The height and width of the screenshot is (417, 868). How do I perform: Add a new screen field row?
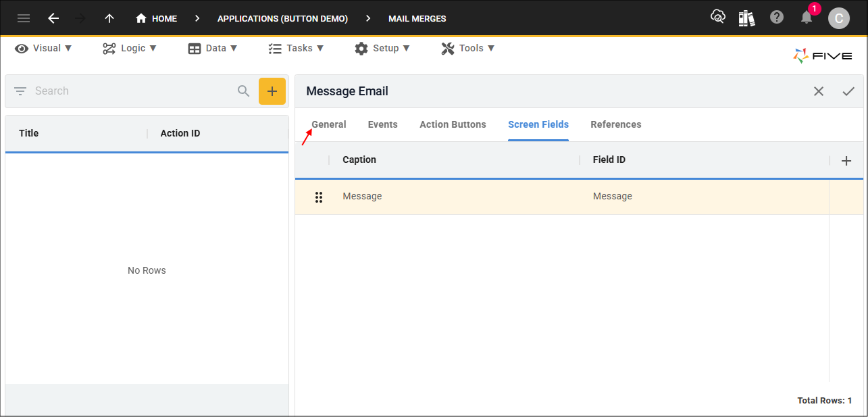click(846, 161)
